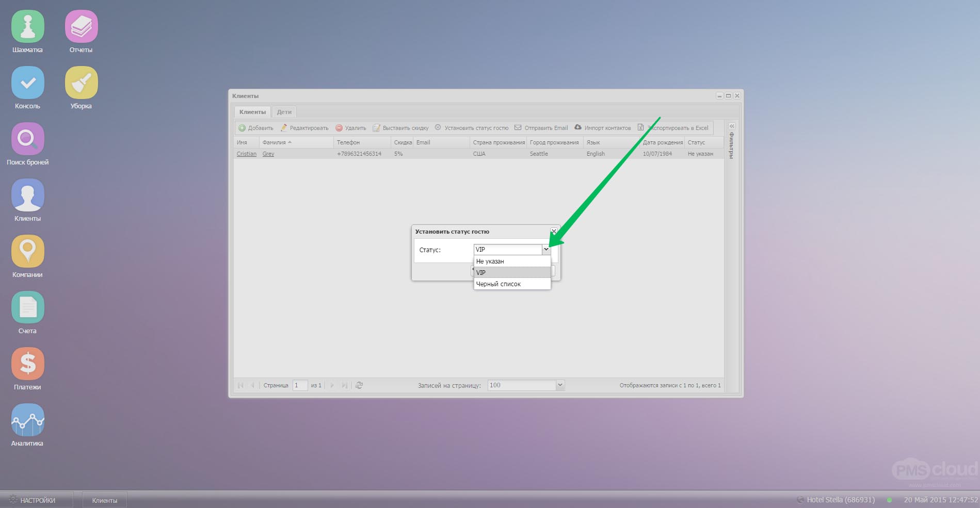Open the Счета invoices icon
This screenshot has width=980, height=508.
coord(27,307)
